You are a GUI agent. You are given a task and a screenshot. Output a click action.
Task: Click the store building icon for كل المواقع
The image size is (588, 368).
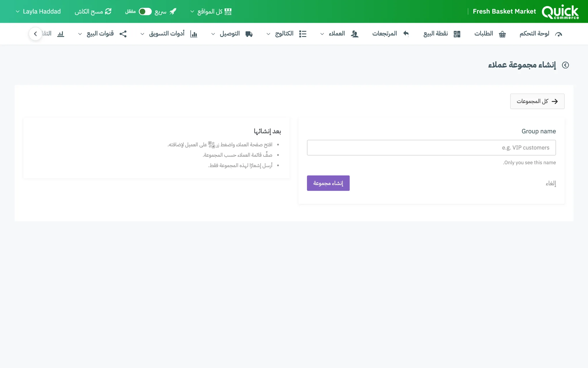[x=228, y=12]
